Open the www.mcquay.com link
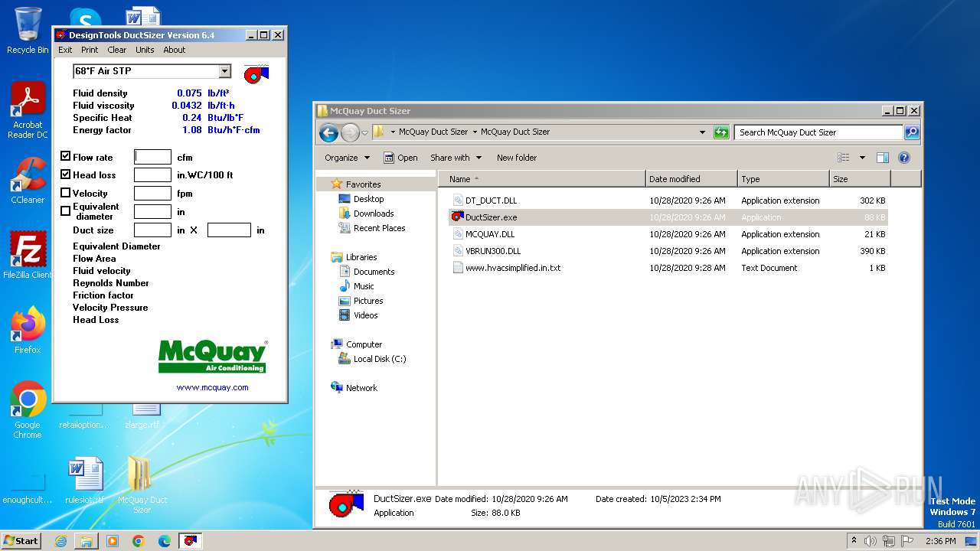The height and width of the screenshot is (551, 980). tap(212, 387)
